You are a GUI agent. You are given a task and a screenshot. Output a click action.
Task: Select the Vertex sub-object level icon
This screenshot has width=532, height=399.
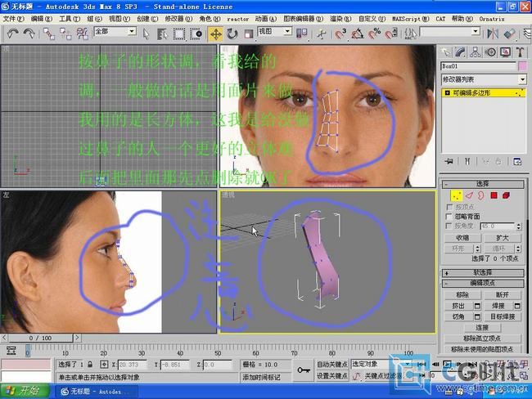tap(457, 195)
